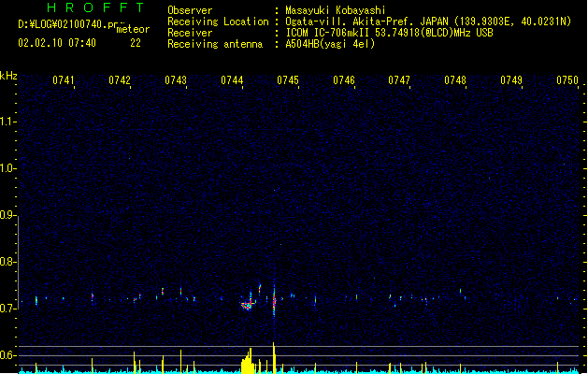Click the 0.6 kHz axis label
The height and width of the screenshot is (374, 588).
pos(7,355)
